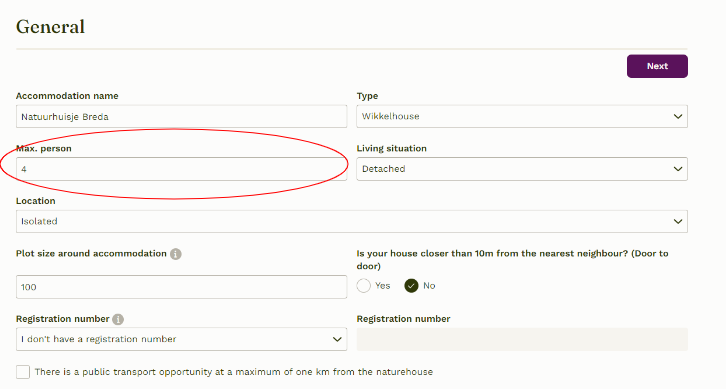Image resolution: width=726 pixels, height=389 pixels.
Task: Open the registration number selection dropdown
Action: coord(181,339)
